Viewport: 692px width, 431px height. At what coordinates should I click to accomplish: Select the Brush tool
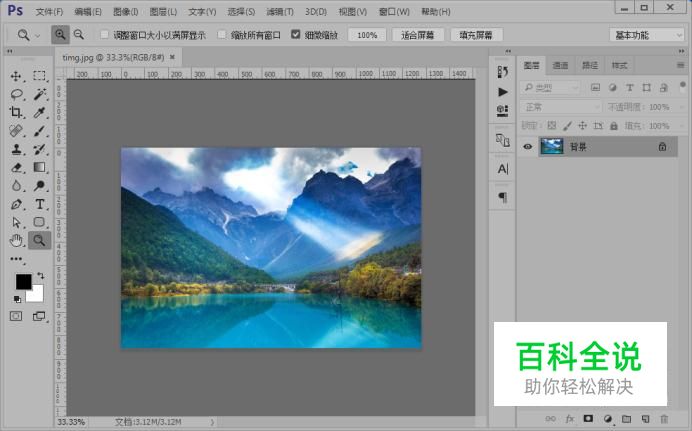tap(39, 131)
